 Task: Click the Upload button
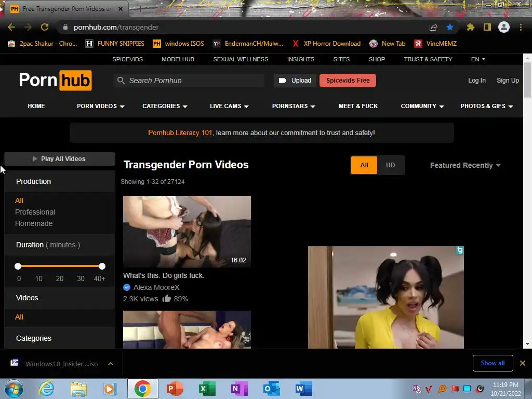[x=295, y=81]
